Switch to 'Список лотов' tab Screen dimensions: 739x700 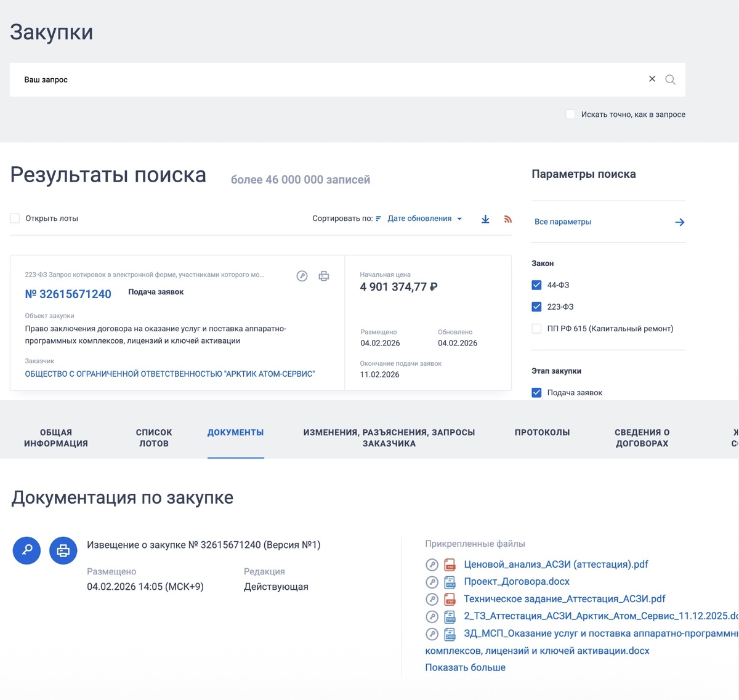pos(154,438)
